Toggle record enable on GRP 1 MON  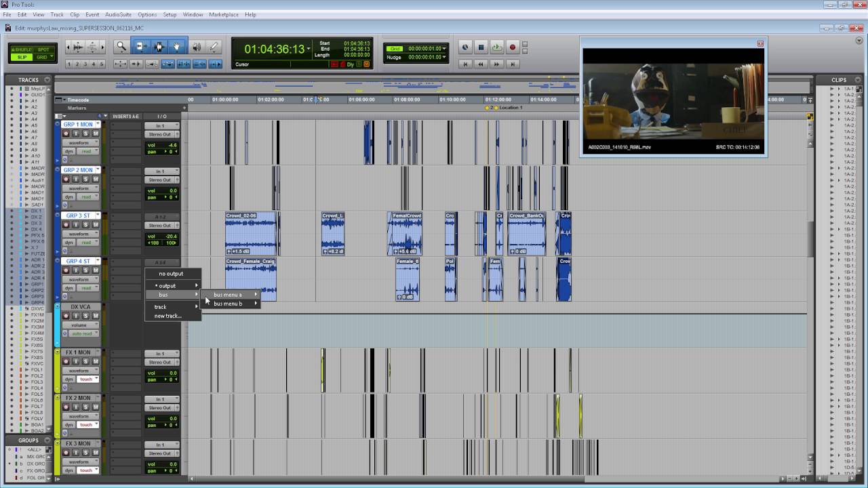[67, 134]
